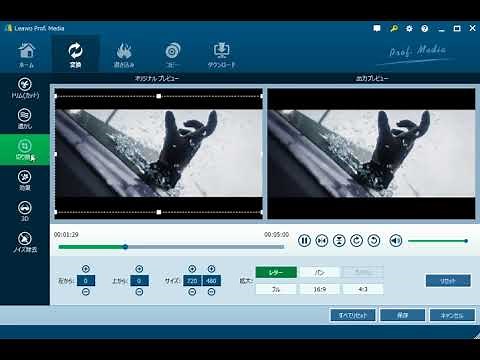Screen dimensions: 480x360
Task: Increase the crop height of 480
Action: (211, 269)
